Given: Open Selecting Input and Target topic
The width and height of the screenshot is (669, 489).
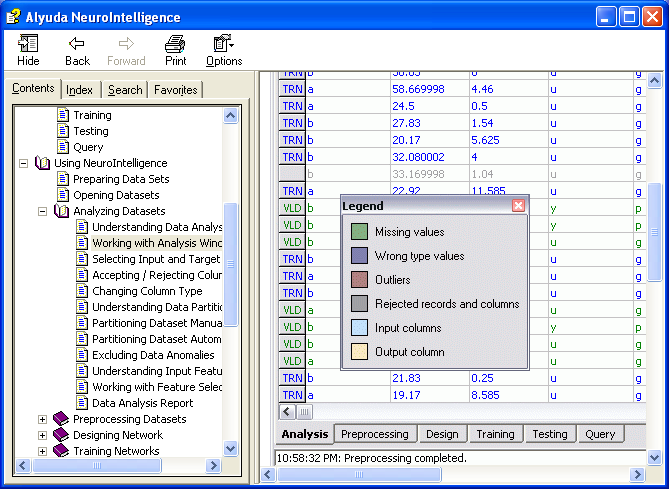Looking at the screenshot, I should coord(156,259).
